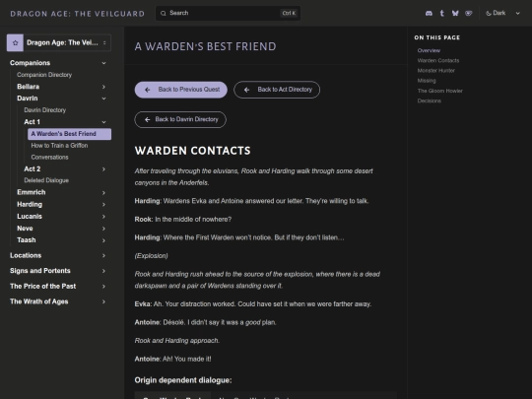Image resolution: width=532 pixels, height=399 pixels.
Task: Expand the Lucanis chevron
Action: click(x=103, y=217)
